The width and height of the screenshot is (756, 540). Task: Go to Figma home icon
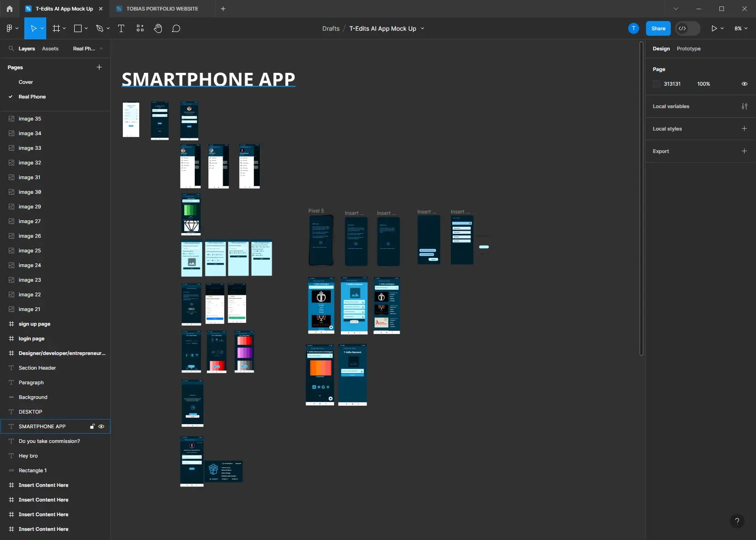tap(10, 9)
